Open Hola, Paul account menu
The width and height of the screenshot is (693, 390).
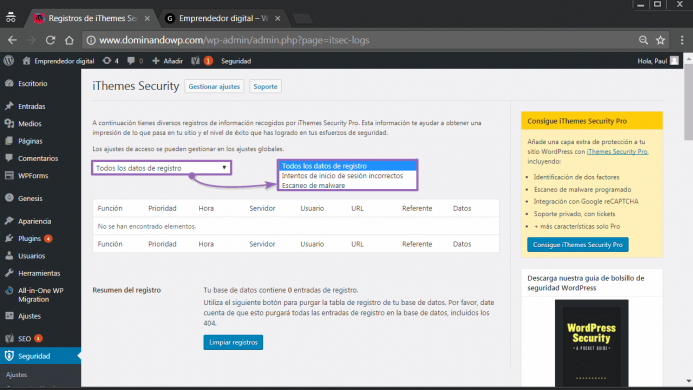658,61
